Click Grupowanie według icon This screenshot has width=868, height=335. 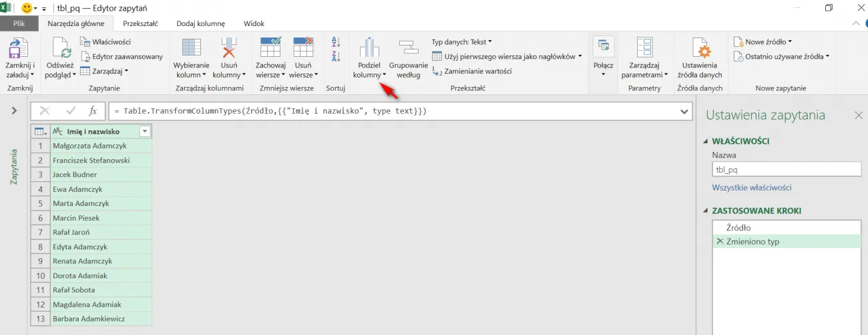point(408,49)
